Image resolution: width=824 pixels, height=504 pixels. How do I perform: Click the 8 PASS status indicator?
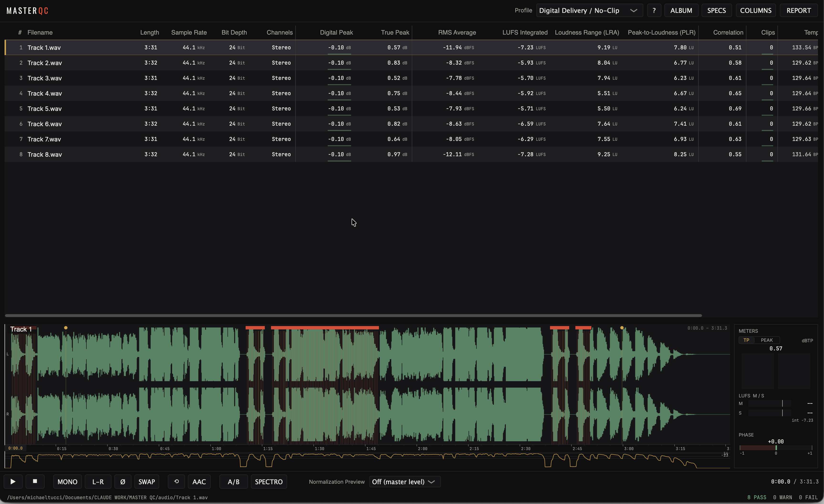[x=757, y=497]
